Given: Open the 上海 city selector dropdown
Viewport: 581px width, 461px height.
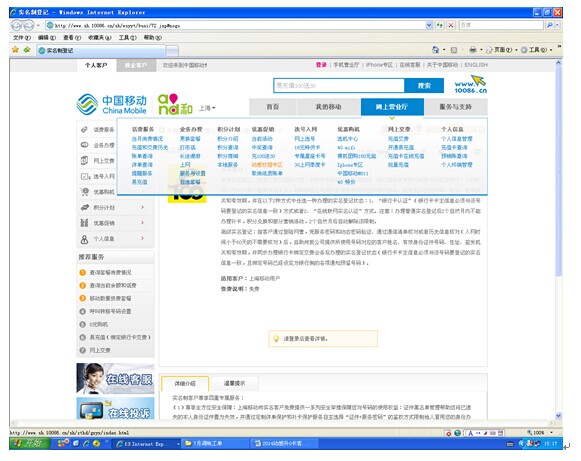Looking at the screenshot, I should pyautogui.click(x=207, y=108).
